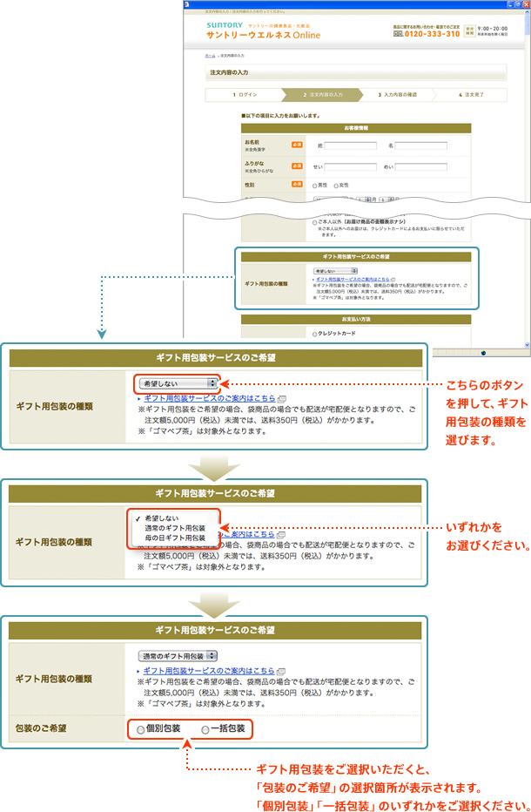
Task: Select the クレジットカード payment radio button
Action: pos(314,334)
